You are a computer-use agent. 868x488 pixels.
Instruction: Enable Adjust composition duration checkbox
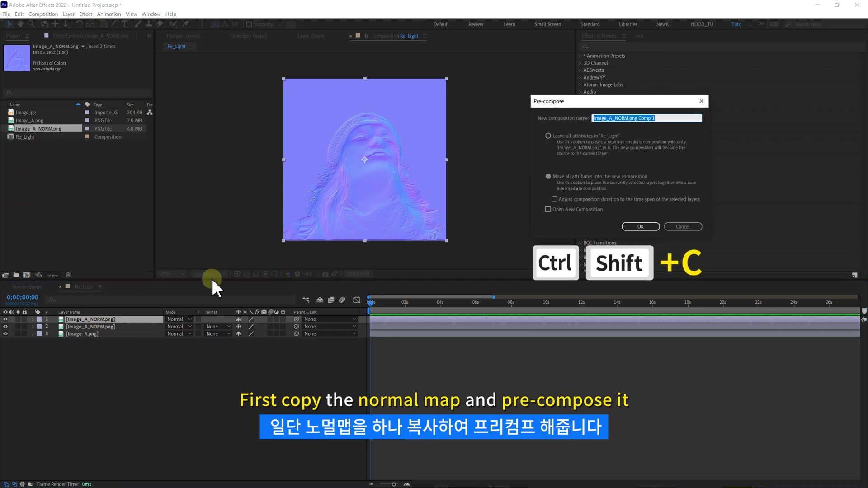coord(554,199)
